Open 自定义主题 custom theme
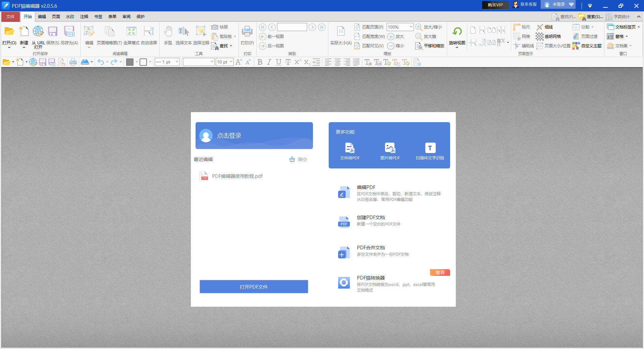644x349 pixels. coord(587,46)
